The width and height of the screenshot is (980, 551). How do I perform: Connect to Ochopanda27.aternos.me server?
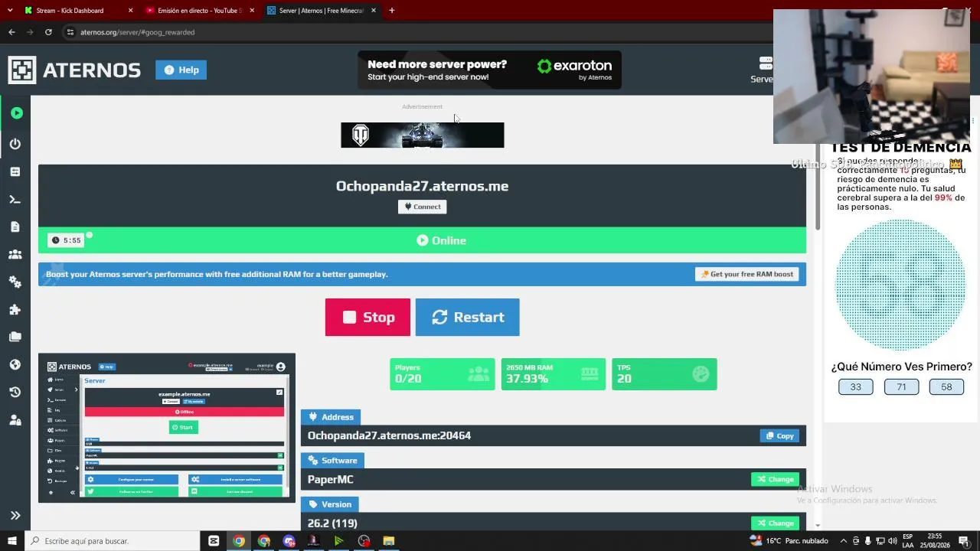423,207
